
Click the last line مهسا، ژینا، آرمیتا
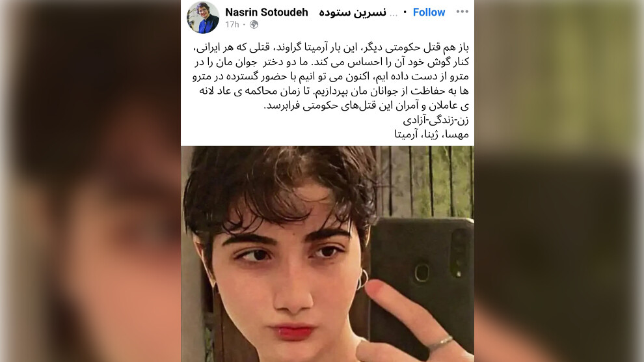(432, 134)
